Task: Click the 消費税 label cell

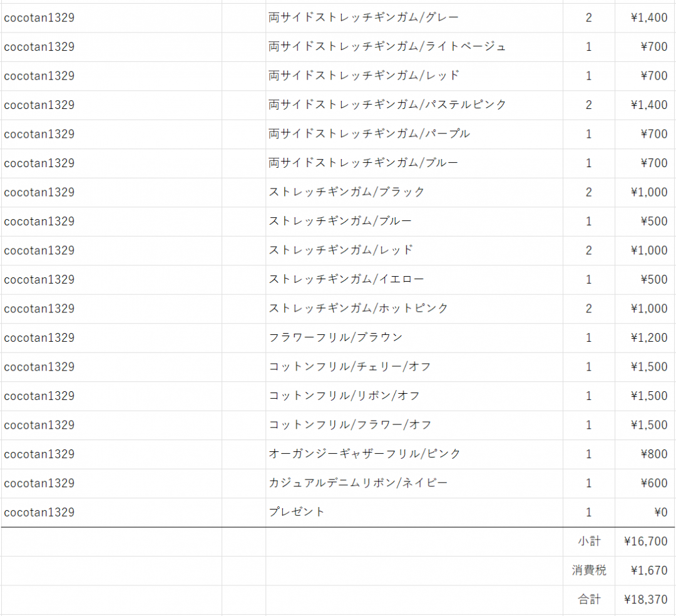Action: click(x=588, y=570)
